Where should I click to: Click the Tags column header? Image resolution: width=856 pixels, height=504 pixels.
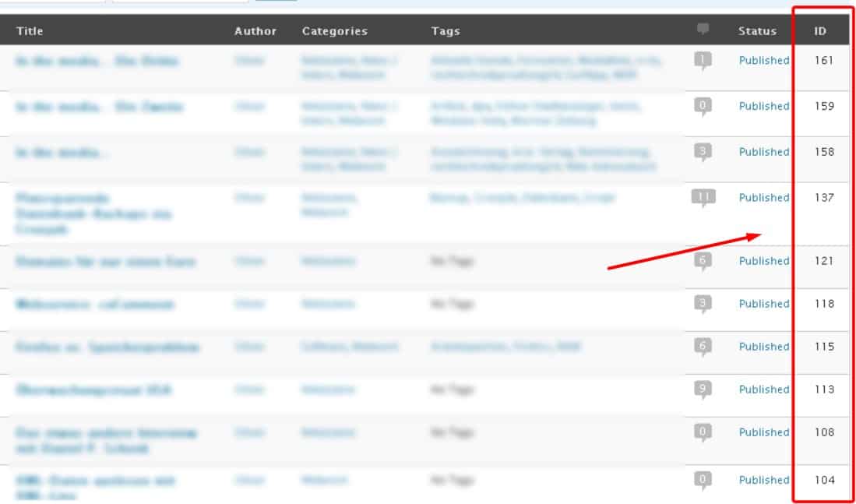click(446, 31)
